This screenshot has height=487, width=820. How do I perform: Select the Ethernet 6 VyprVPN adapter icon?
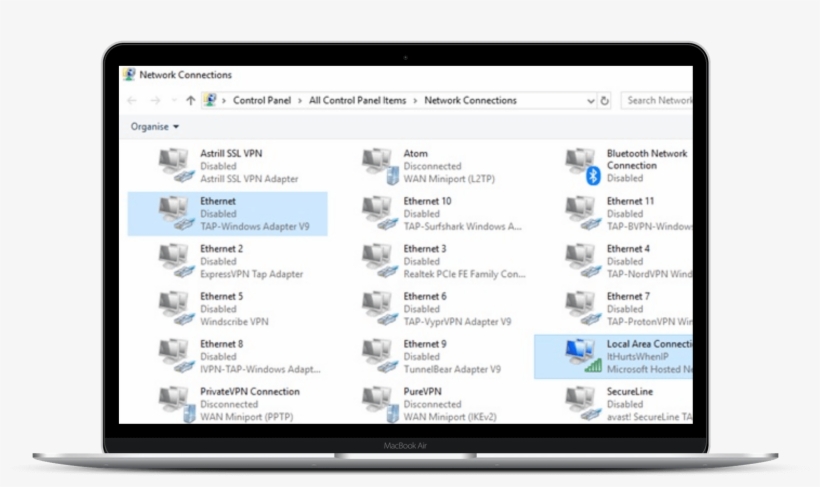tap(380, 308)
